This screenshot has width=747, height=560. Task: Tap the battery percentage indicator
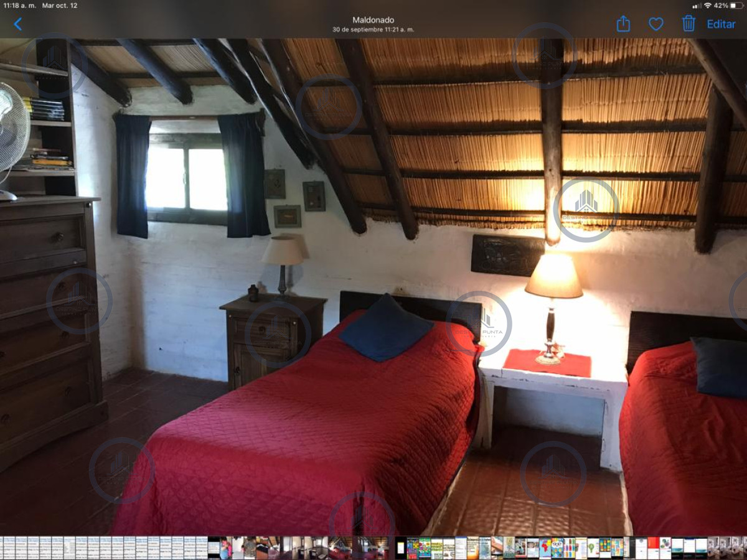coord(721,5)
